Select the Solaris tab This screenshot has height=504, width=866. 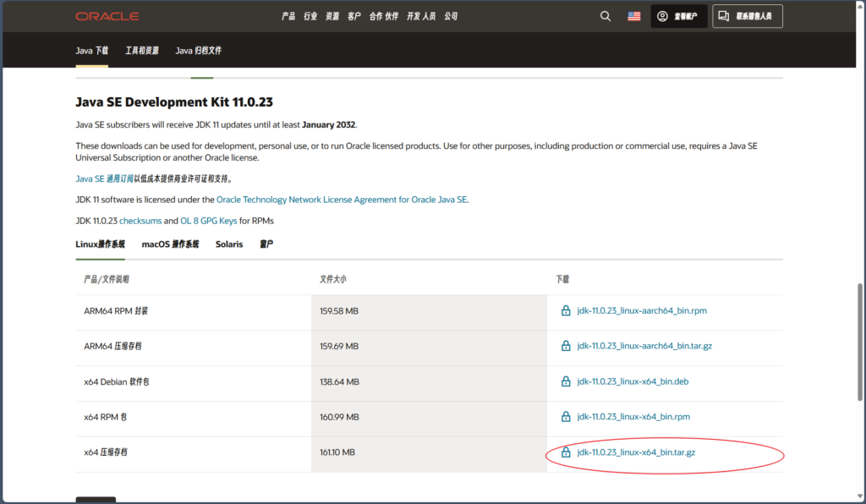point(229,244)
